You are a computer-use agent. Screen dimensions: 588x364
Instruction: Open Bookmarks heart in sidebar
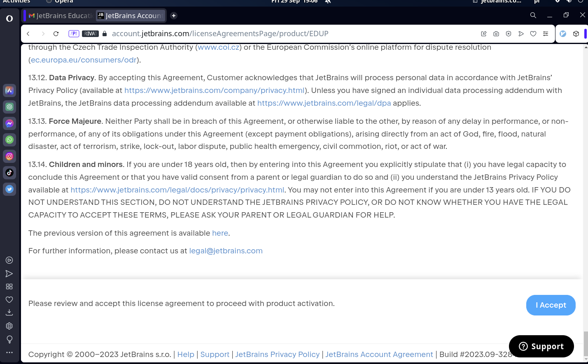(9, 300)
